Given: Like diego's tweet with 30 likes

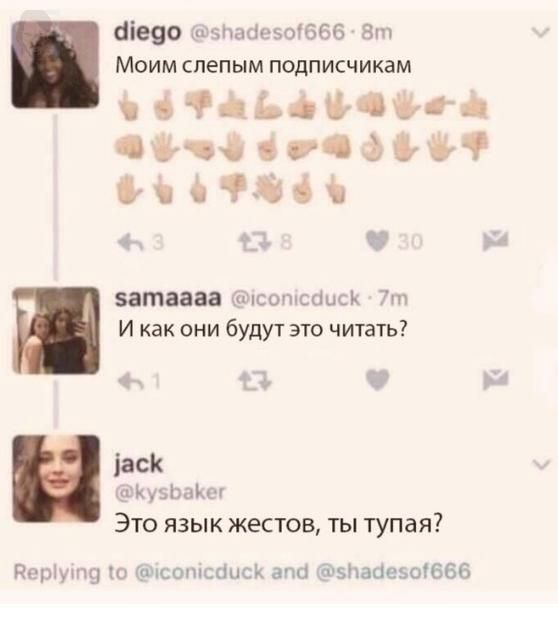Looking at the screenshot, I should coord(376,242).
